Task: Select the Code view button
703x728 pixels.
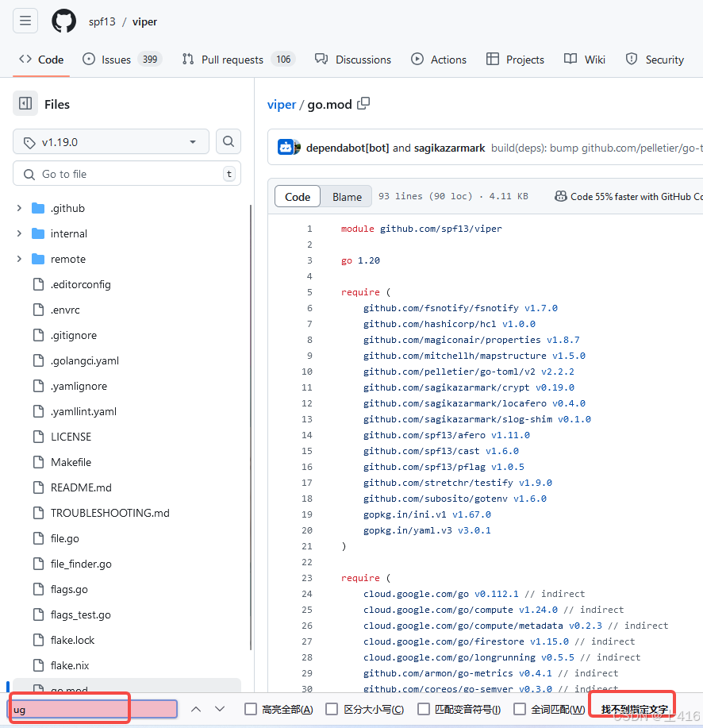Action: pos(298,197)
